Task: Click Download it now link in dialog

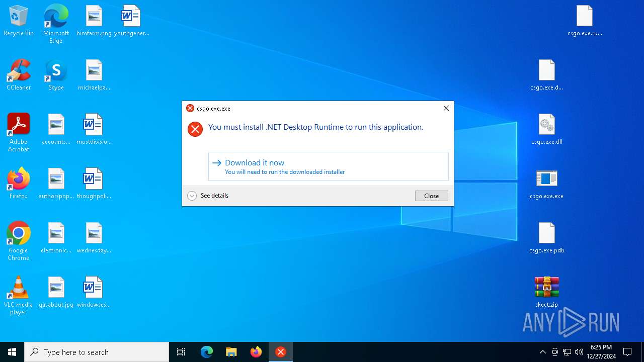Action: [x=328, y=166]
